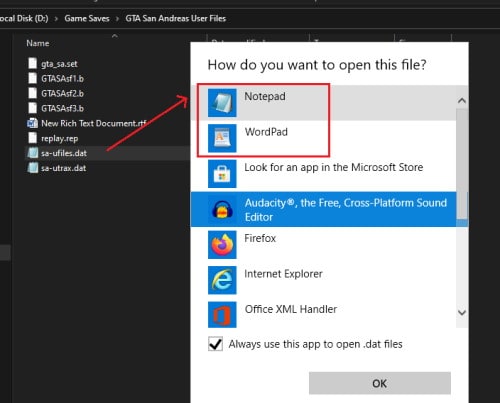Click the gta_sa.set file icon
The width and height of the screenshot is (500, 403).
click(32, 63)
